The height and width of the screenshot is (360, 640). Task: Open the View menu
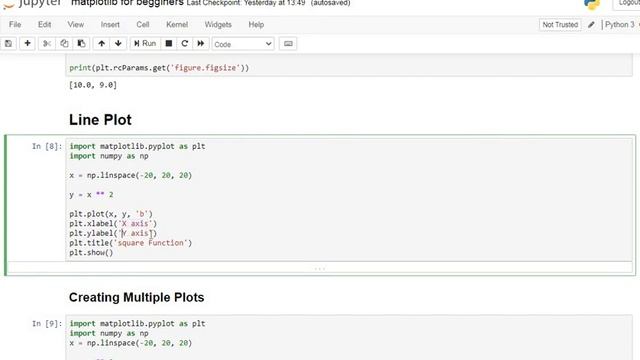[x=76, y=24]
